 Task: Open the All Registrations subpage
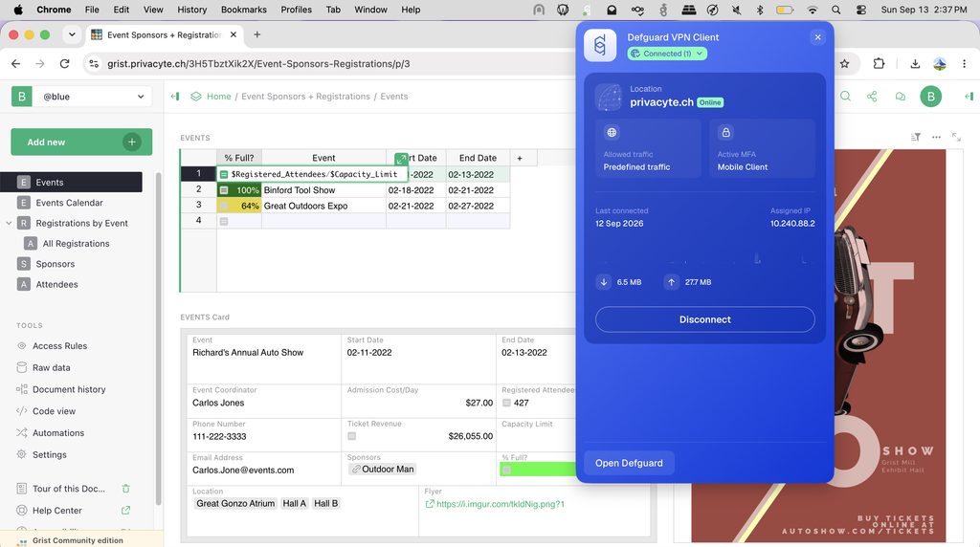(76, 244)
